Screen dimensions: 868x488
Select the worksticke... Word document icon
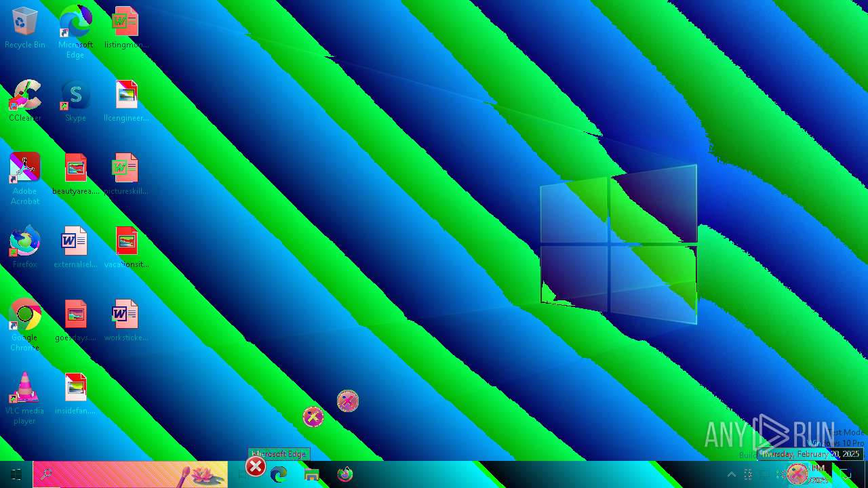point(126,321)
